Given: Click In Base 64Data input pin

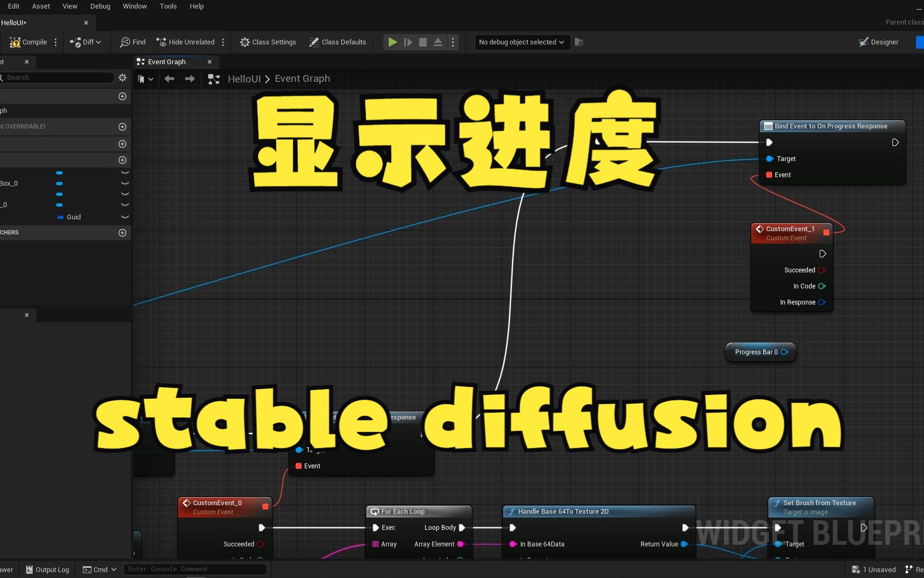Looking at the screenshot, I should coord(513,544).
